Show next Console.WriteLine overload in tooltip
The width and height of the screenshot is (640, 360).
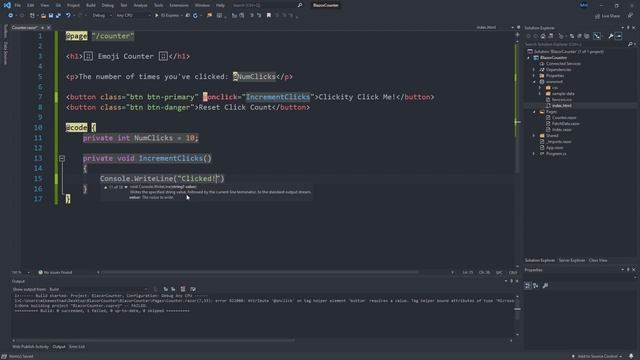point(126,187)
